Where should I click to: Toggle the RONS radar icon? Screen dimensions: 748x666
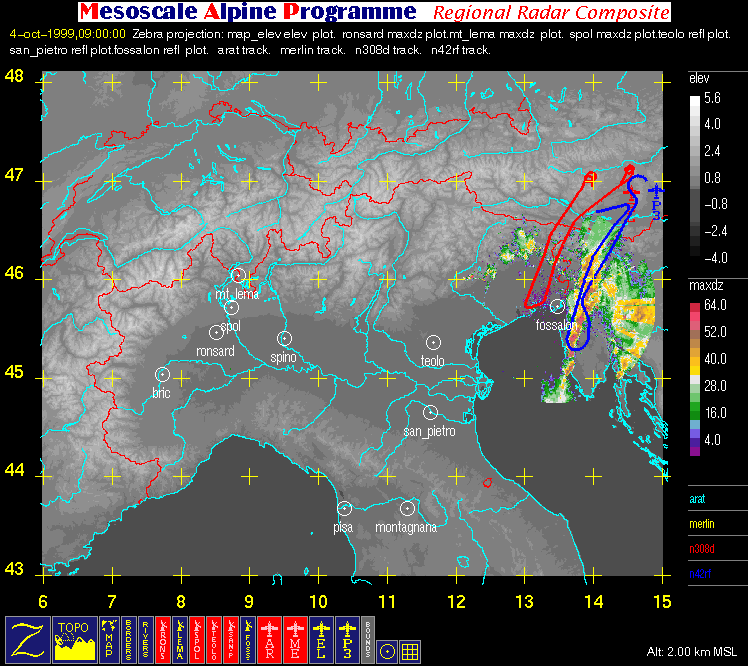pos(163,640)
